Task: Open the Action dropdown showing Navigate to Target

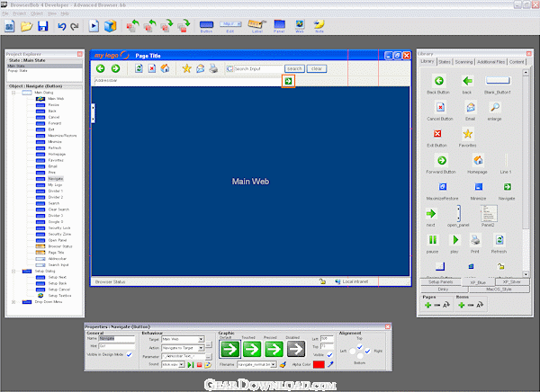Action: point(201,348)
